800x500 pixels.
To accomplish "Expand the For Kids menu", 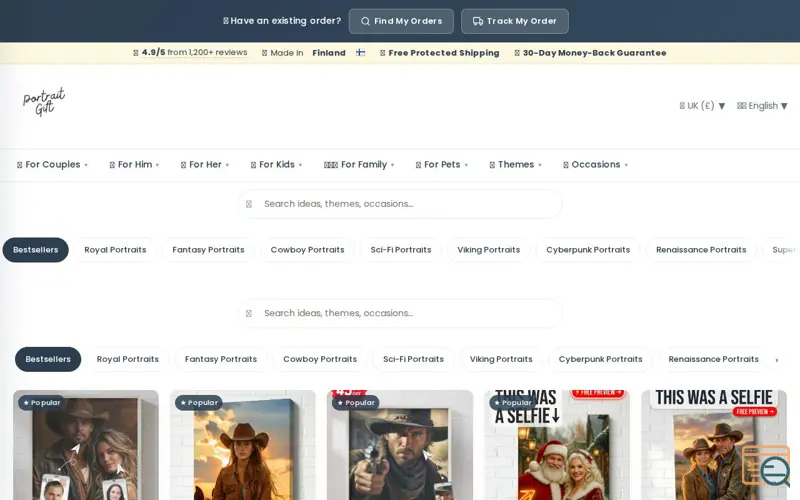I will click(x=276, y=165).
